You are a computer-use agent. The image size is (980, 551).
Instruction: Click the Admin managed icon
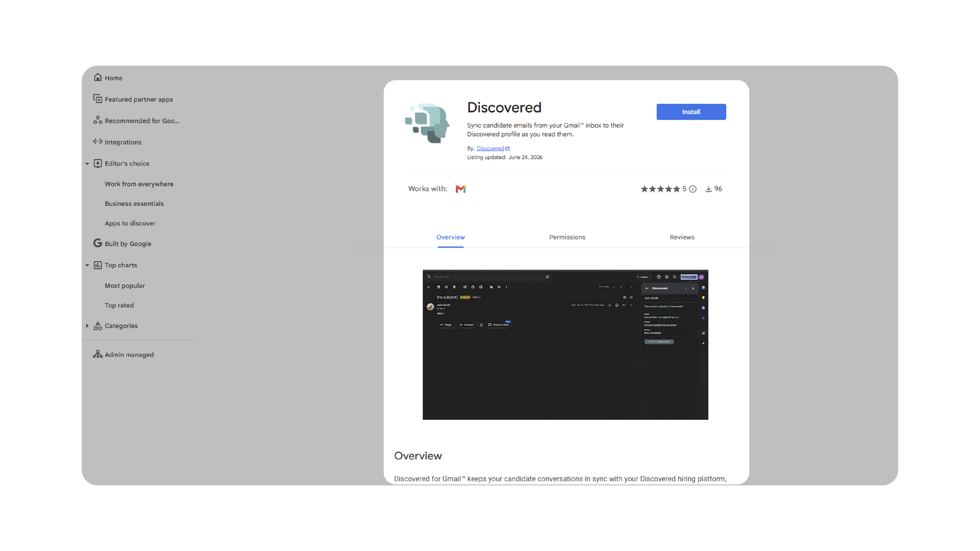coord(98,354)
